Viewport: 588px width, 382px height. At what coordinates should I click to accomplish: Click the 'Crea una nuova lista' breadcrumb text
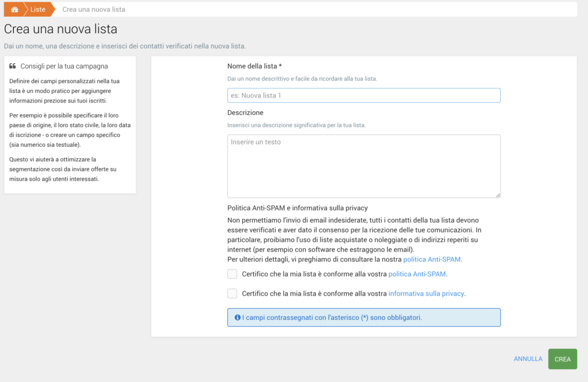(94, 9)
